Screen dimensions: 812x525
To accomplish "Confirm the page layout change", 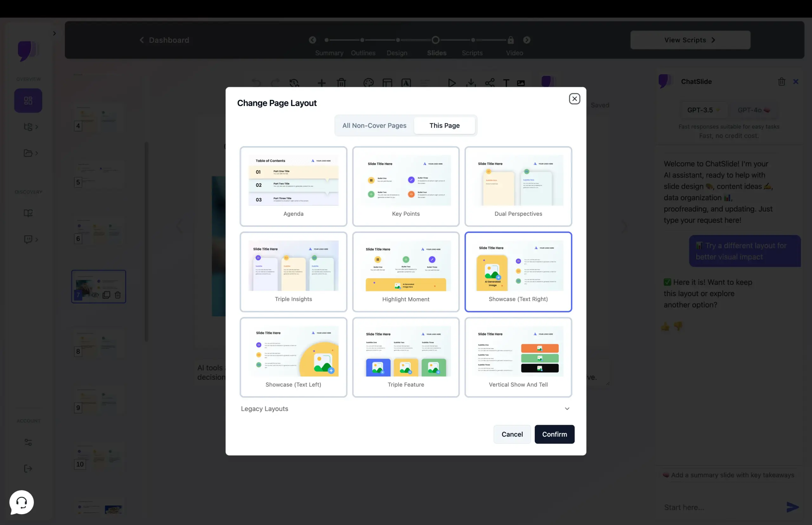I will tap(554, 434).
